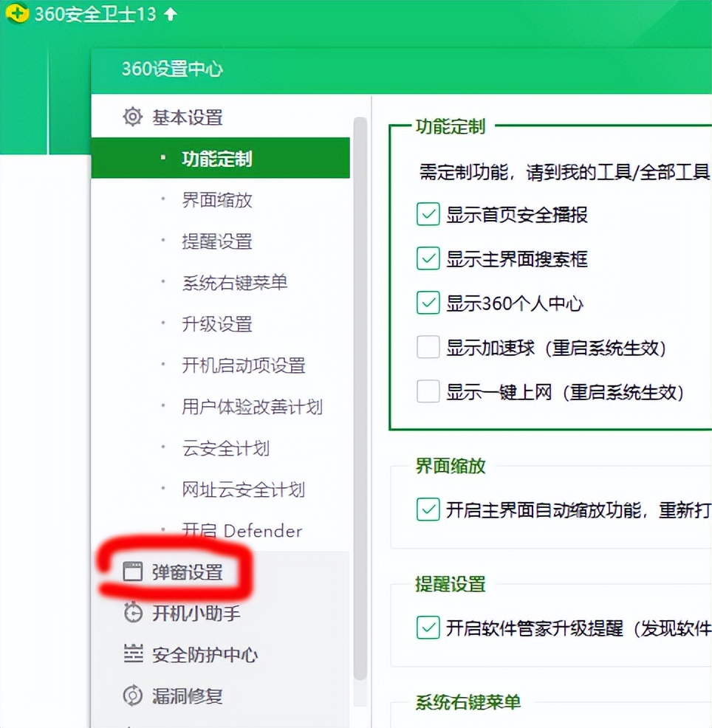Screen dimensions: 712x728
Task: Disable 开启主界面自动缩放功能
Action: 428,510
